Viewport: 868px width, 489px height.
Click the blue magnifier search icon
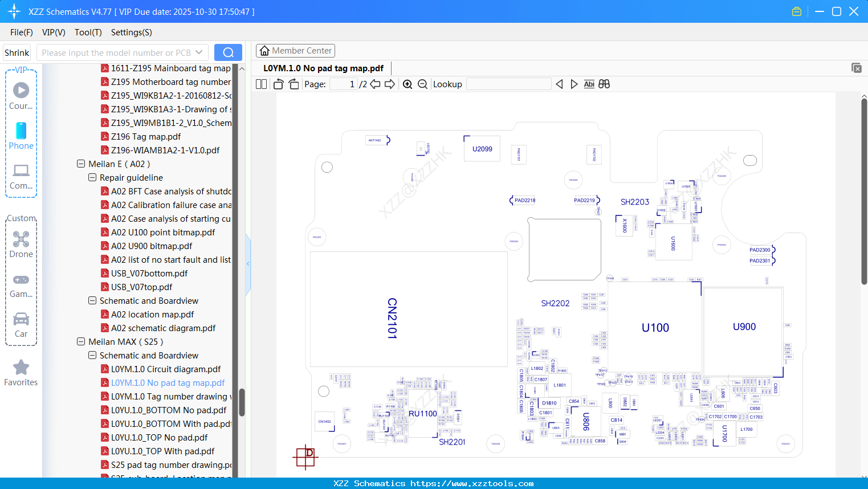point(228,51)
